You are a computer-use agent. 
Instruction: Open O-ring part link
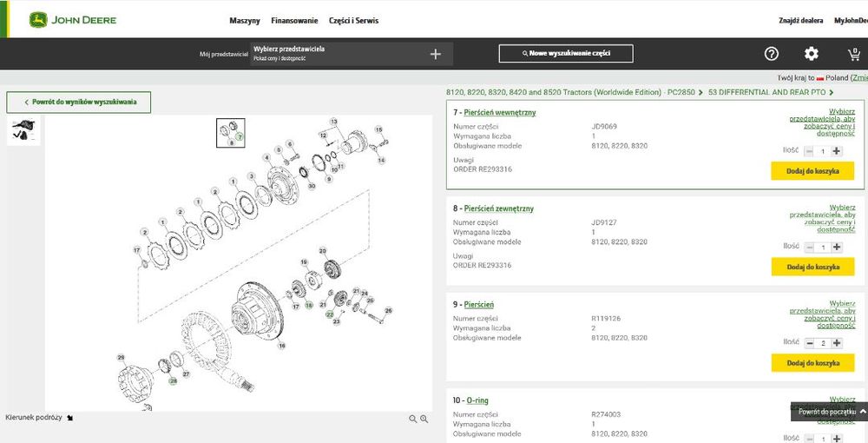click(x=477, y=400)
